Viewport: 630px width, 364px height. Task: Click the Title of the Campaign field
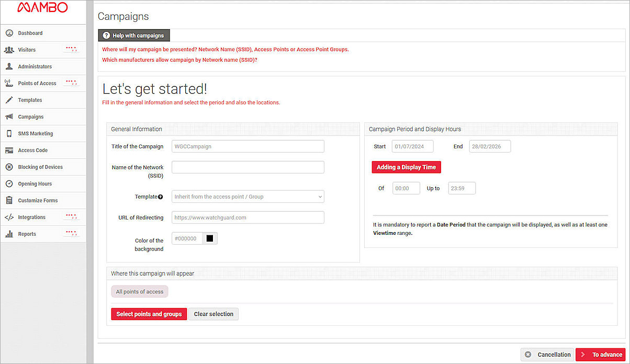(x=248, y=146)
